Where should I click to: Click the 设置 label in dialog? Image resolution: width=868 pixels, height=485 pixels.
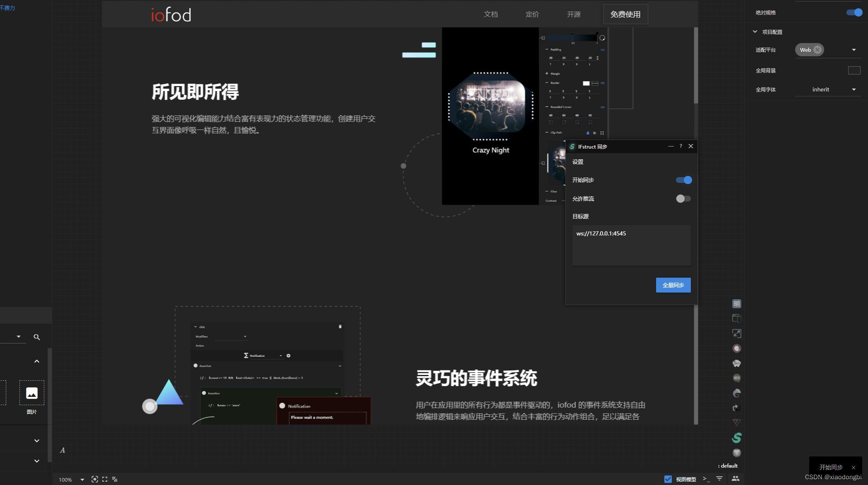tap(578, 162)
